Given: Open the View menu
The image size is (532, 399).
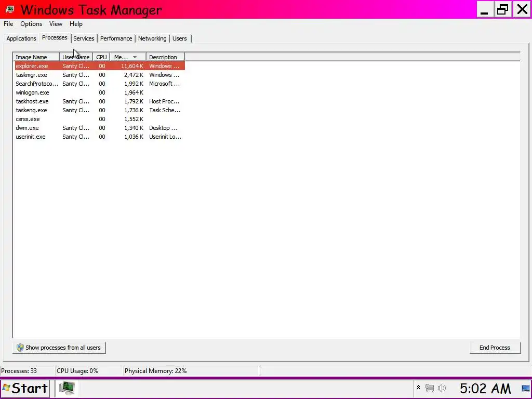Looking at the screenshot, I should pos(56,24).
